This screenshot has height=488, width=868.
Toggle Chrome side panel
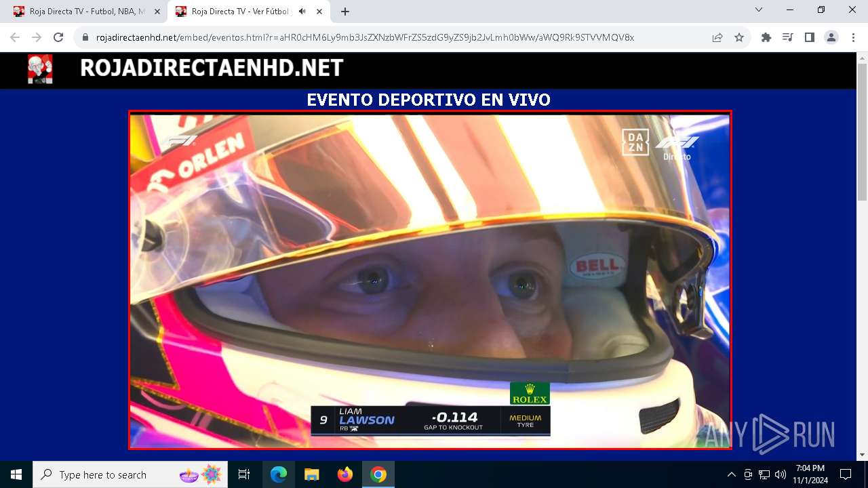[810, 37]
